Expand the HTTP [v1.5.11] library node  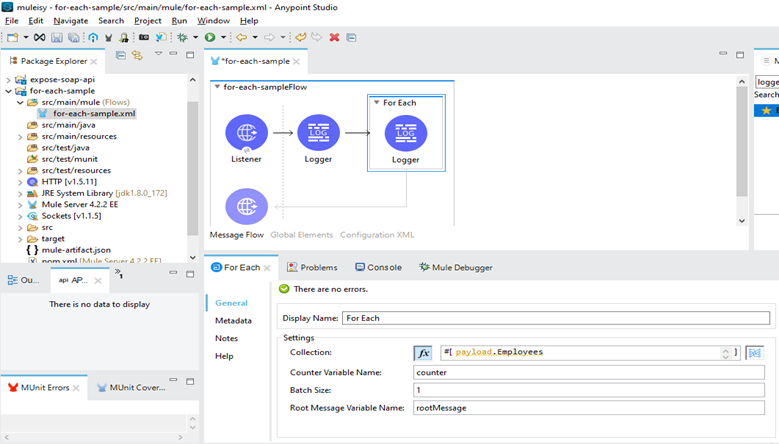pyautogui.click(x=21, y=181)
